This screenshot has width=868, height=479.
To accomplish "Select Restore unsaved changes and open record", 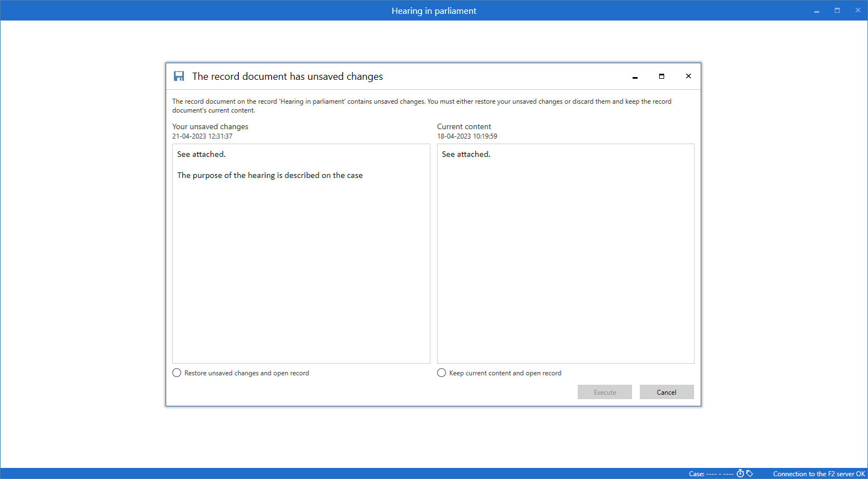I will click(x=177, y=373).
